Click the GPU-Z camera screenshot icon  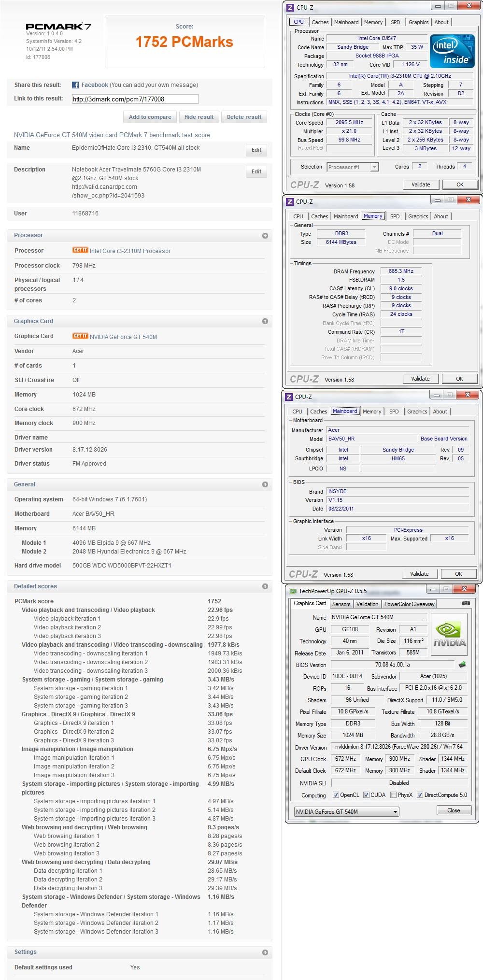[466, 603]
